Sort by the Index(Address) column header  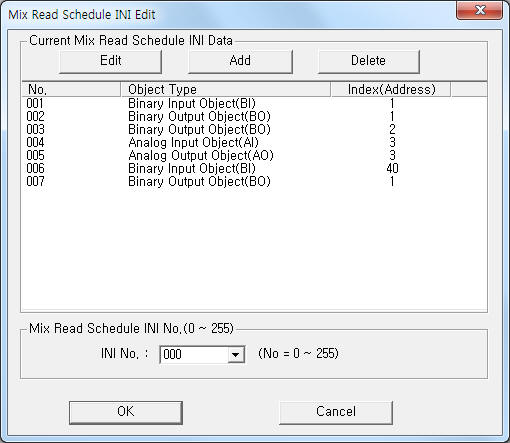[x=391, y=89]
